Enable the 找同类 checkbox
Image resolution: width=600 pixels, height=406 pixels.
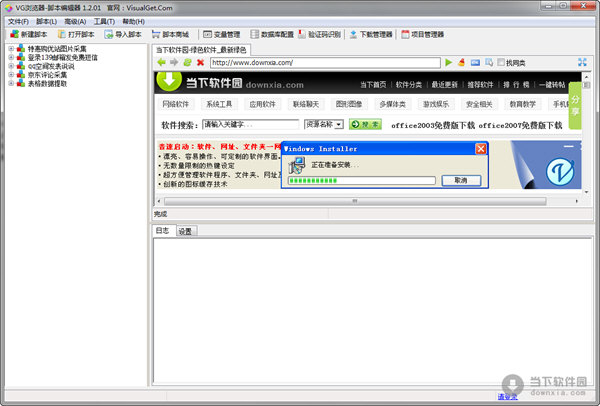tap(501, 62)
